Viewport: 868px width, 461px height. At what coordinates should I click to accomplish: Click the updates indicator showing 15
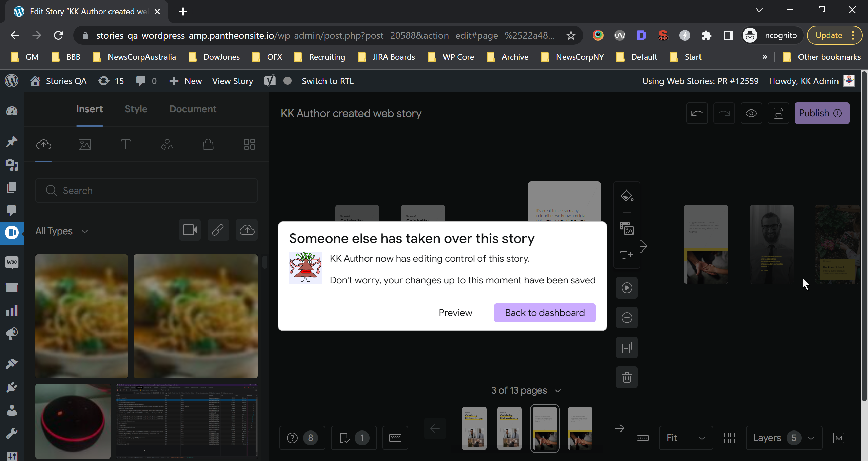[111, 81]
